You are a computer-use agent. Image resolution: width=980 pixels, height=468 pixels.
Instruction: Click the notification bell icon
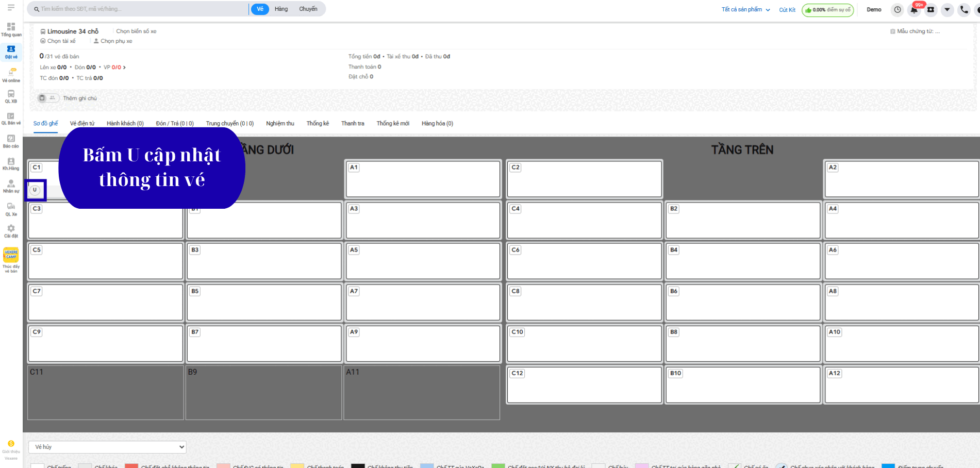point(914,10)
